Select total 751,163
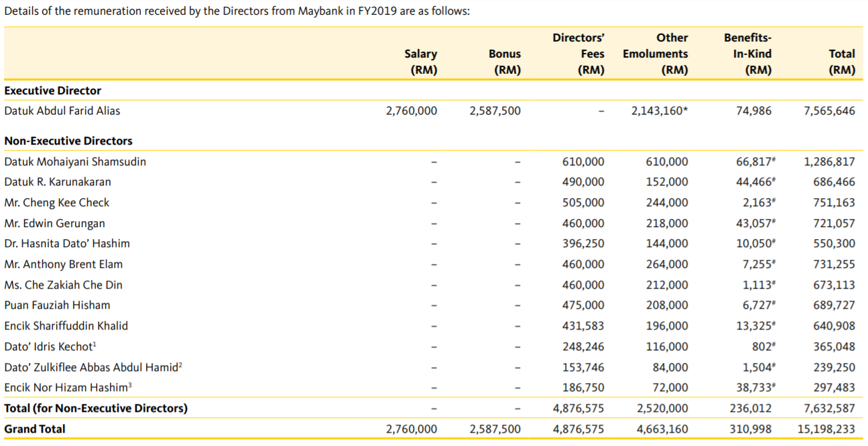 coord(834,202)
